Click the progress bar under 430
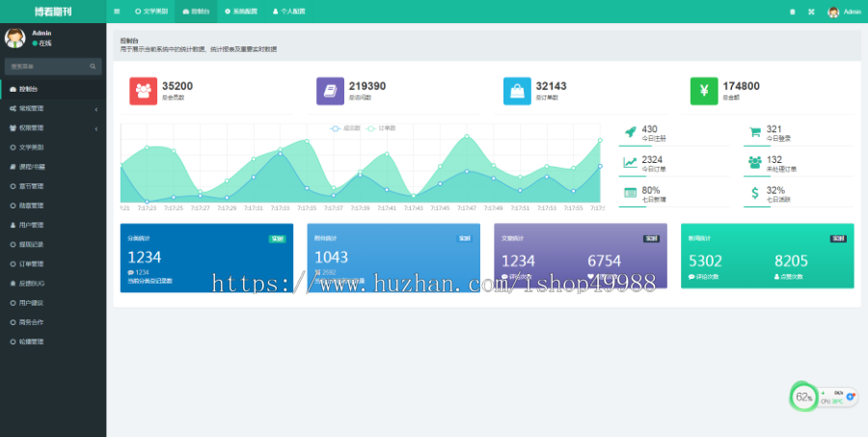This screenshot has width=868, height=437. point(674,146)
